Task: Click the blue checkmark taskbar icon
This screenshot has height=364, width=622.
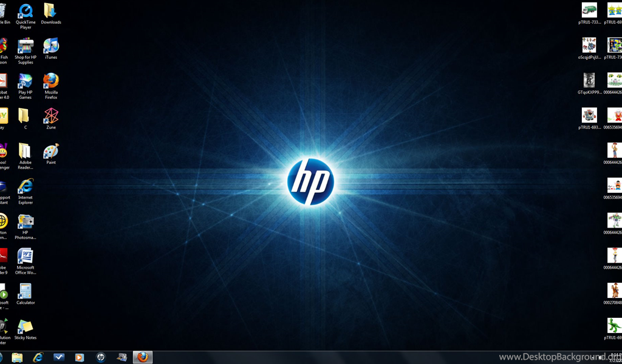Action: coord(59,357)
